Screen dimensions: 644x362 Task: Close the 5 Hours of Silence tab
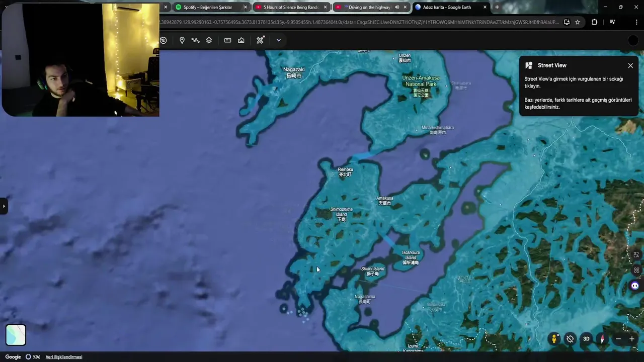click(326, 7)
